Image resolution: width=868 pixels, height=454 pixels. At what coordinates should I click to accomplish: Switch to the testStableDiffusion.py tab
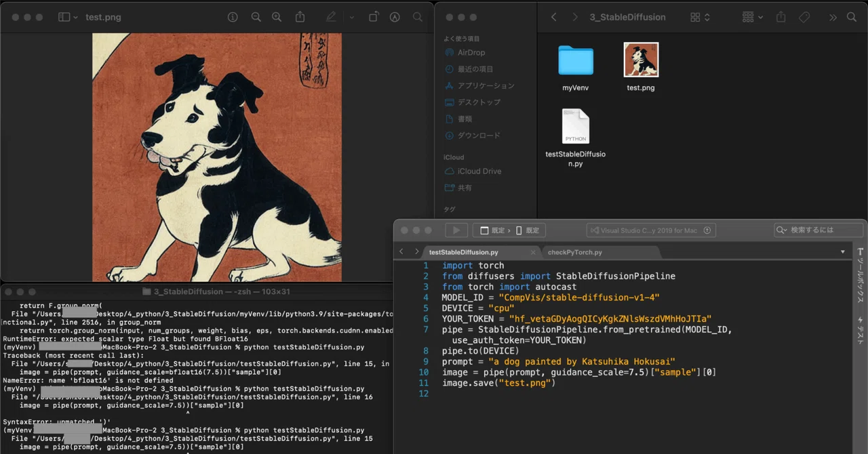[465, 252]
